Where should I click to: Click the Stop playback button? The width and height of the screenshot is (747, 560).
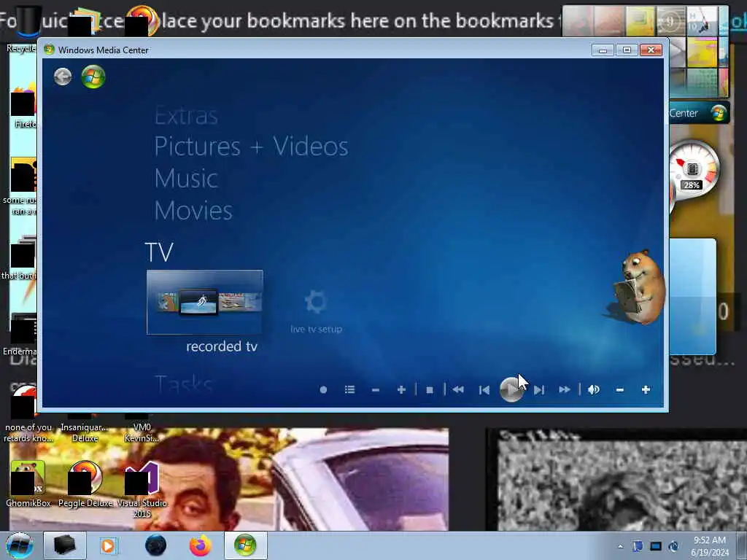pyautogui.click(x=429, y=390)
